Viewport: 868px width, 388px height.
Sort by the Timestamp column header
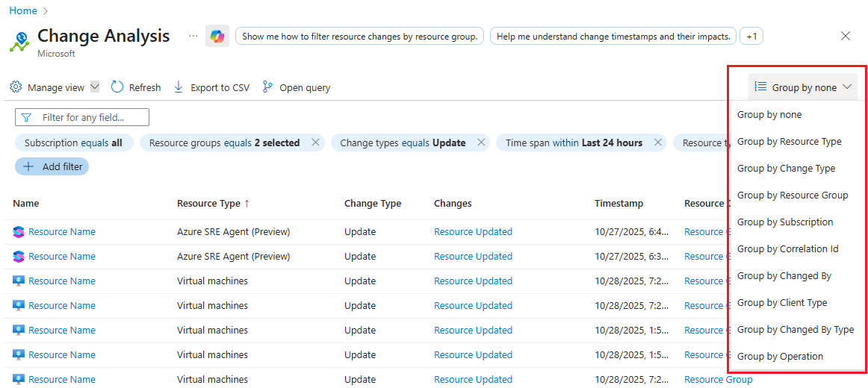(x=619, y=204)
